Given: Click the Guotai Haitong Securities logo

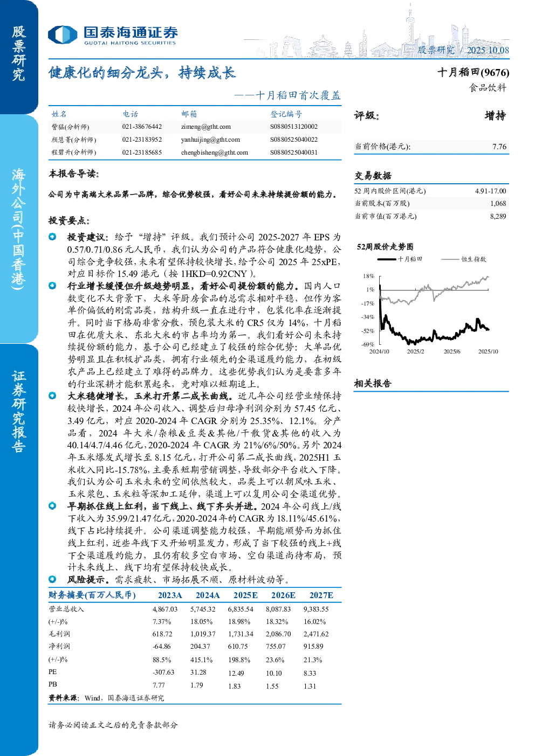Looking at the screenshot, I should (113, 35).
